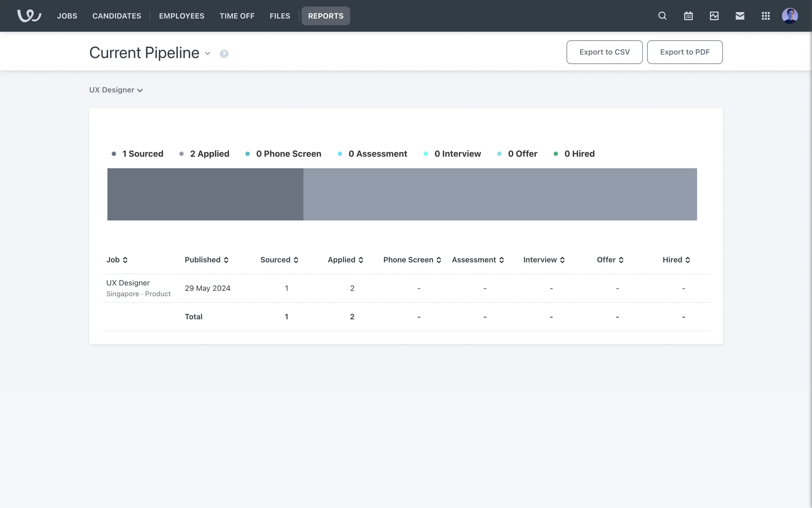Open UX Designer job row link
The image size is (812, 508).
click(x=128, y=283)
